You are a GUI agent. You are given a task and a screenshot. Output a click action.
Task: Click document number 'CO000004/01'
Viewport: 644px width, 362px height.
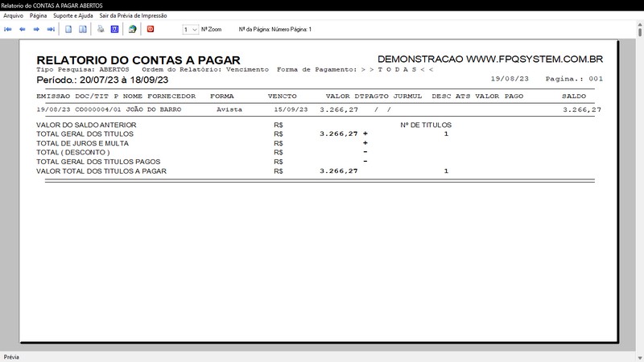click(x=98, y=110)
